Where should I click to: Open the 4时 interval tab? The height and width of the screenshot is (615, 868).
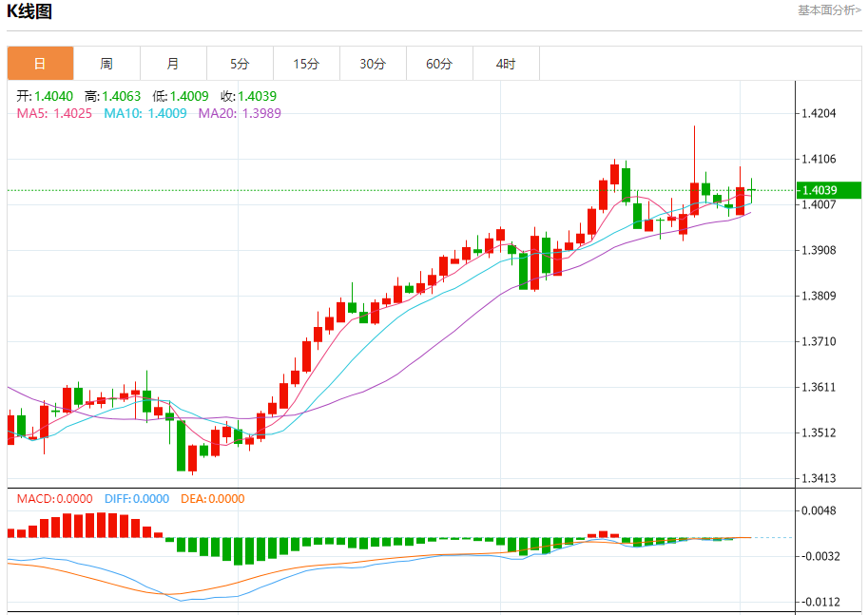click(x=506, y=64)
